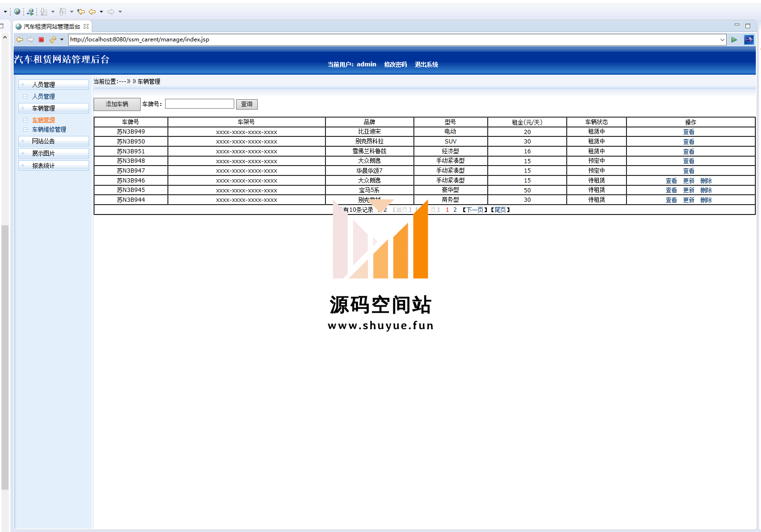The image size is (761, 532).
Task: Open the refresh options dropdown arrow
Action: [x=62, y=40]
